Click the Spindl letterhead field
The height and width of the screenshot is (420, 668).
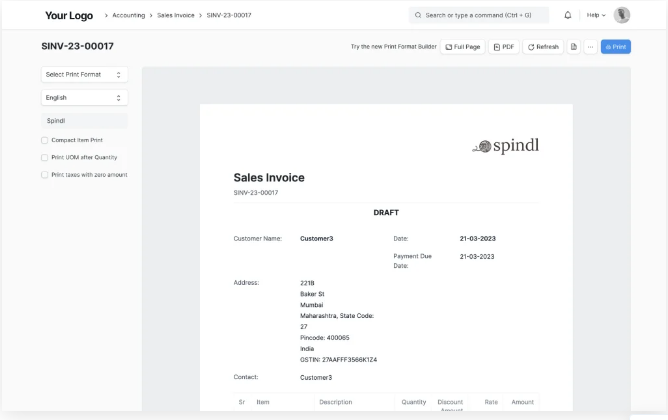[x=84, y=121]
